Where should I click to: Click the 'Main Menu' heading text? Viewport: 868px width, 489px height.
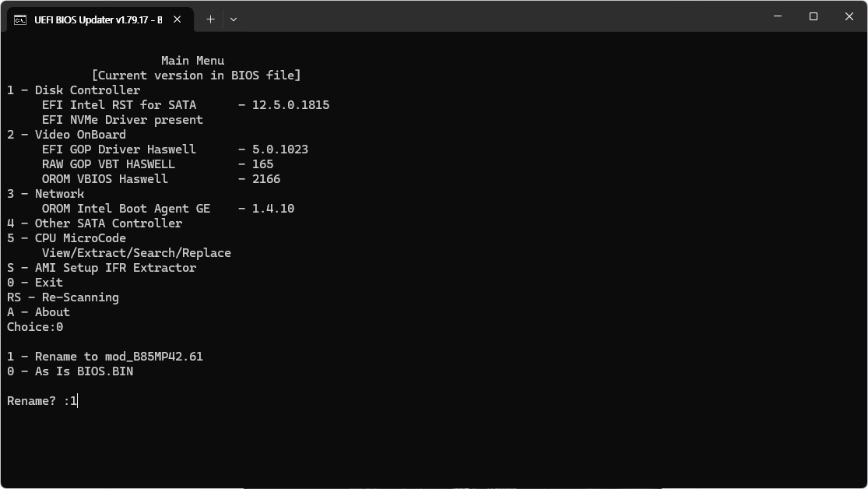(192, 61)
